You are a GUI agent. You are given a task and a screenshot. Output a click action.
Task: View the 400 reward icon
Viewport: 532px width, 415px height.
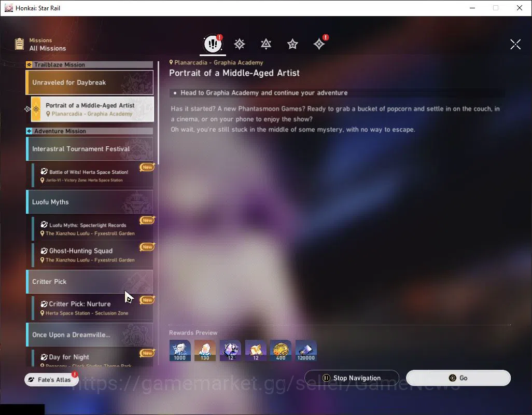tap(281, 350)
